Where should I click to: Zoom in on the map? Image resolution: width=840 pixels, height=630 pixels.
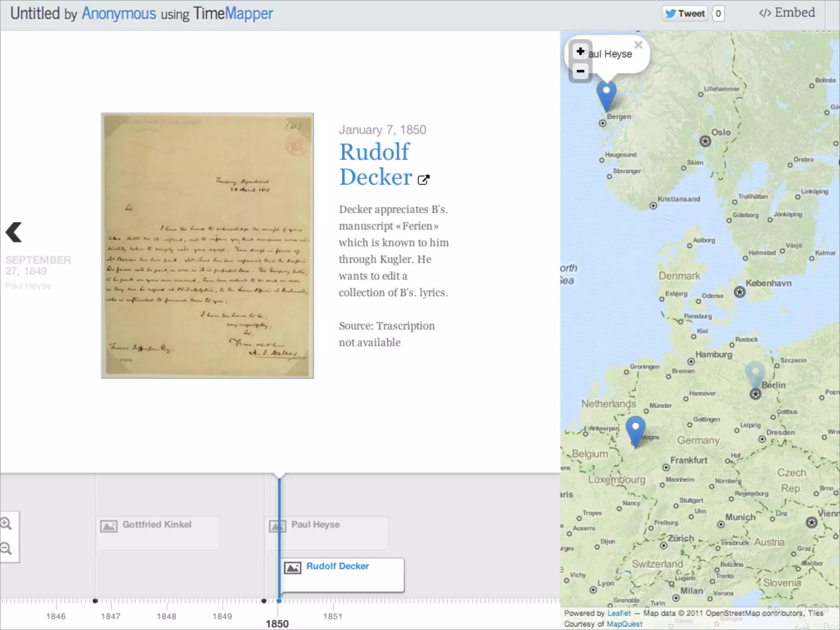pos(580,52)
